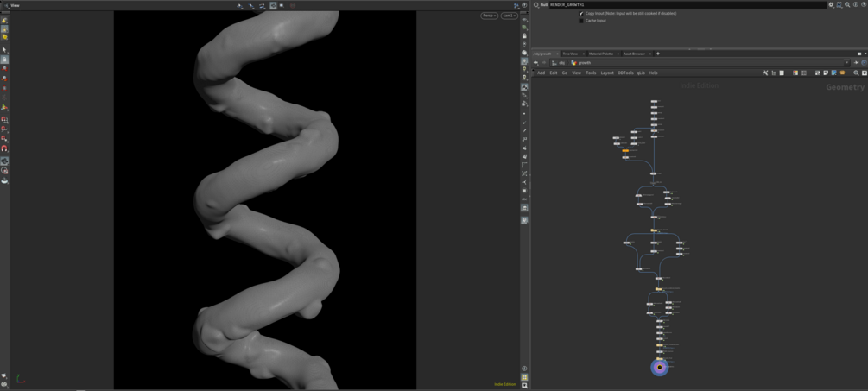Open the View menu in network editor
This screenshot has width=868, height=391.
(576, 73)
